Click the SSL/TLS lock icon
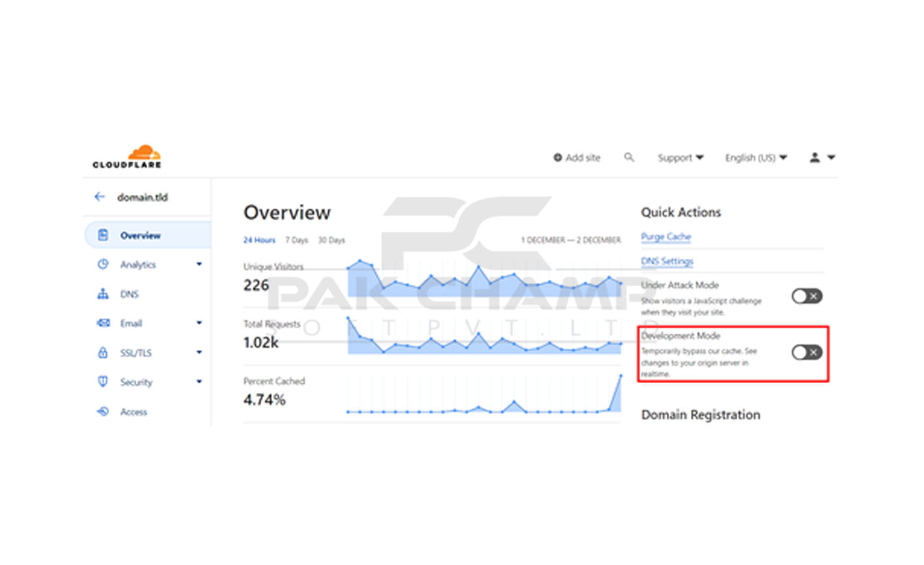Image resolution: width=924 pixels, height=565 pixels. tap(103, 353)
